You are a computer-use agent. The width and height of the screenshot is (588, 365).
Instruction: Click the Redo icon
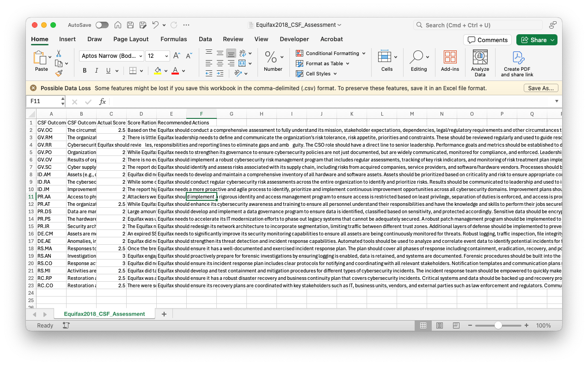[174, 25]
